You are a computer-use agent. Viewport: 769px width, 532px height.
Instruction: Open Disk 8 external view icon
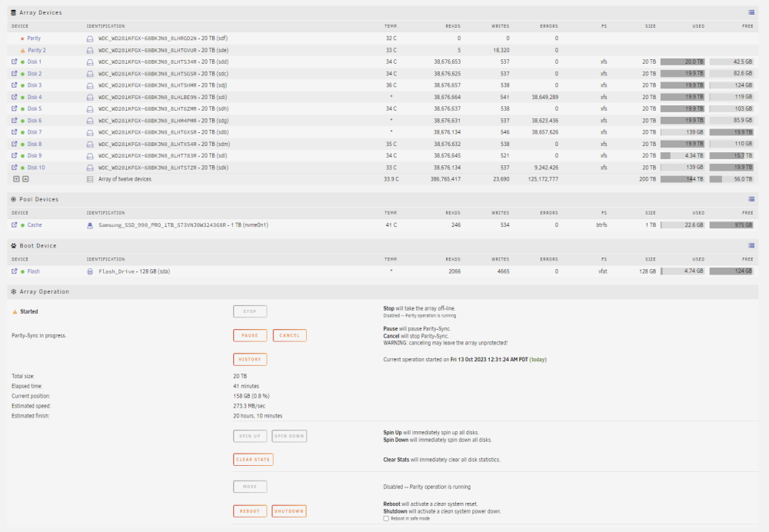pos(14,145)
